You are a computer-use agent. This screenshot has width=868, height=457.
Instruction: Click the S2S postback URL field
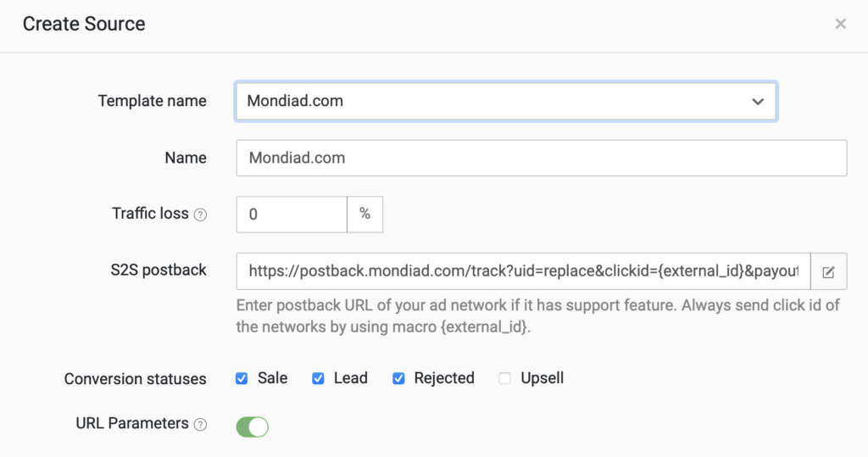(523, 271)
